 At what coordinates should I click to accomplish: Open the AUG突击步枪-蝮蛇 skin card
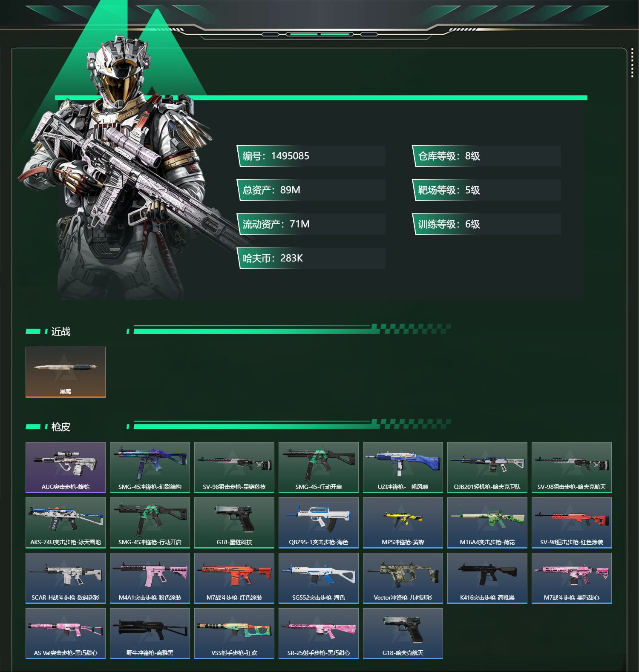(x=66, y=468)
